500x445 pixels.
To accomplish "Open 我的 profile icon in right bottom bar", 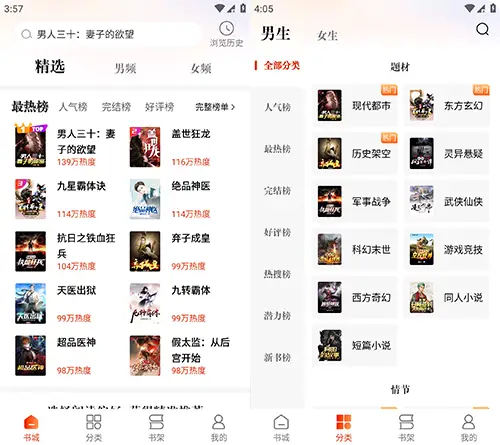I will pyautogui.click(x=469, y=422).
